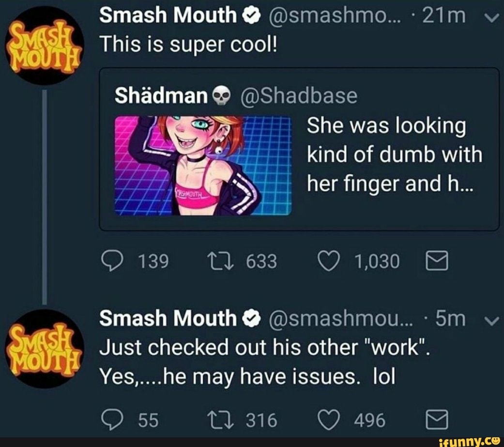Retweet the "This is super cool!" tweet

(x=221, y=262)
